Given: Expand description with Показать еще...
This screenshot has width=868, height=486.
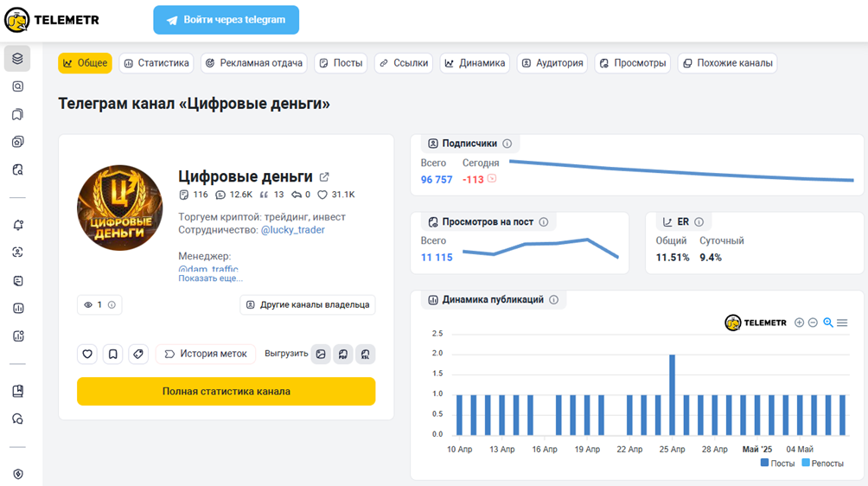Looking at the screenshot, I should 210,278.
